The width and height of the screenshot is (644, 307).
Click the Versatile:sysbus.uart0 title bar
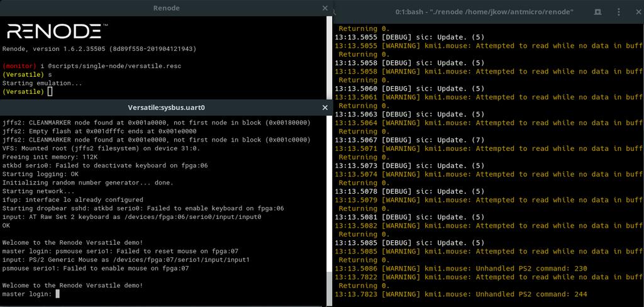(166, 108)
